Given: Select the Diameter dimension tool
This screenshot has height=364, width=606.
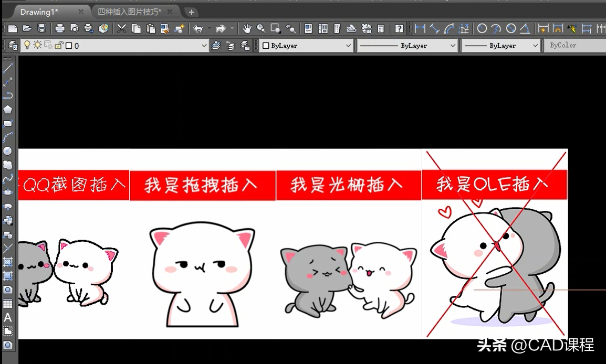Looking at the screenshot, I should click(x=511, y=28).
